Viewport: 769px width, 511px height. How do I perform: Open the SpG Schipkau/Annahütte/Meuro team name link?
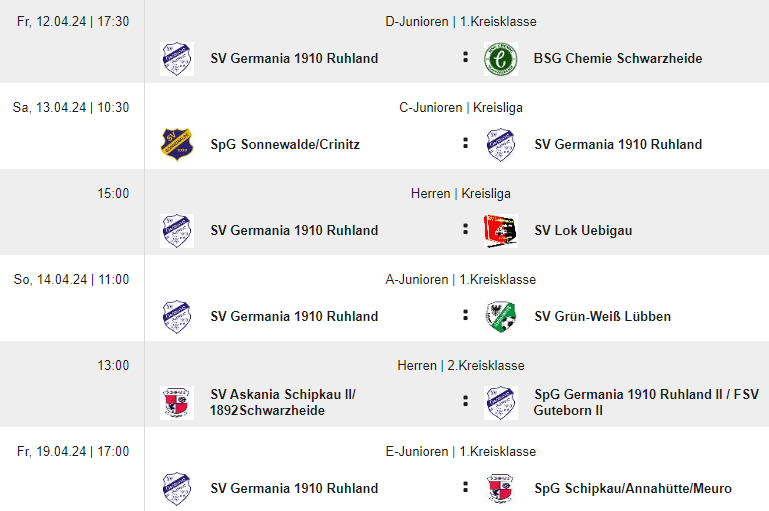point(632,489)
